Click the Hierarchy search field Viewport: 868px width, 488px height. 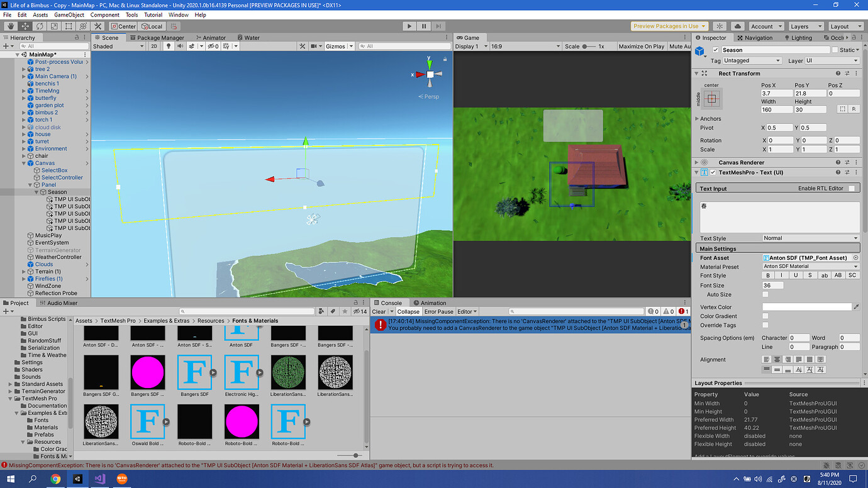[53, 45]
